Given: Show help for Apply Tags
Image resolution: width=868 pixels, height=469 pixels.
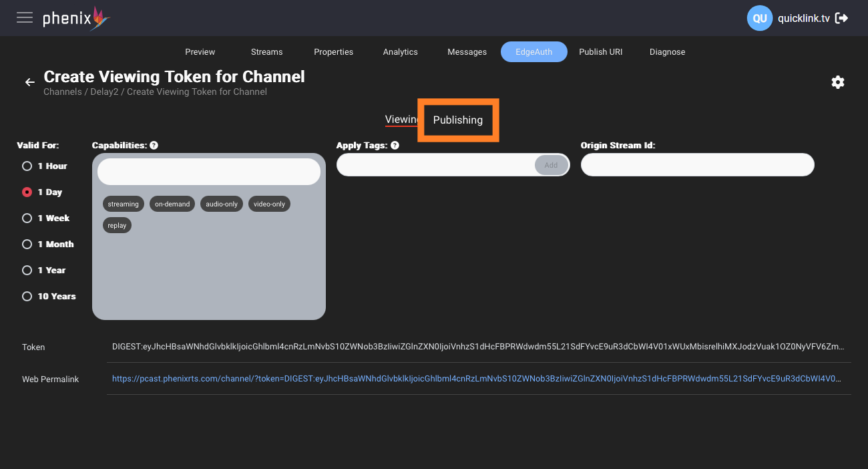Looking at the screenshot, I should pos(395,145).
